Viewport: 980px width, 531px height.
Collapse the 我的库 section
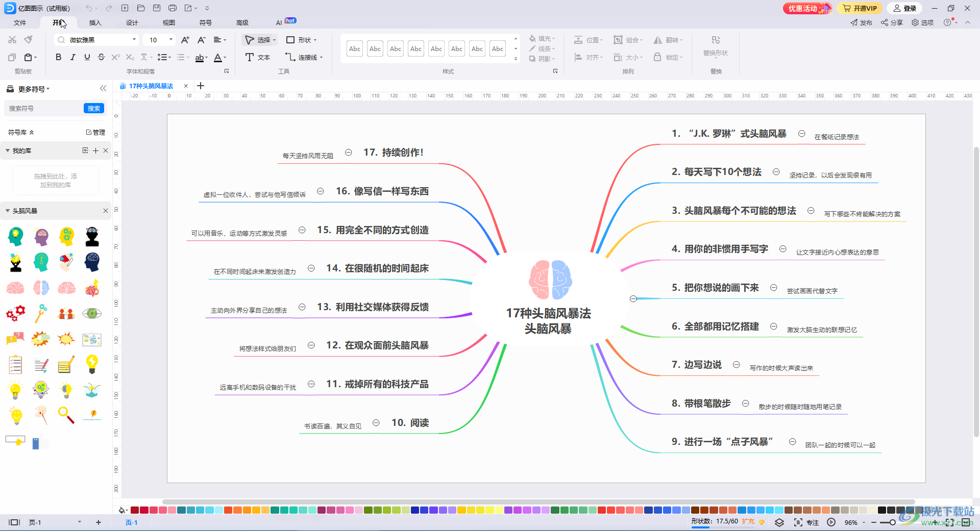click(8, 150)
